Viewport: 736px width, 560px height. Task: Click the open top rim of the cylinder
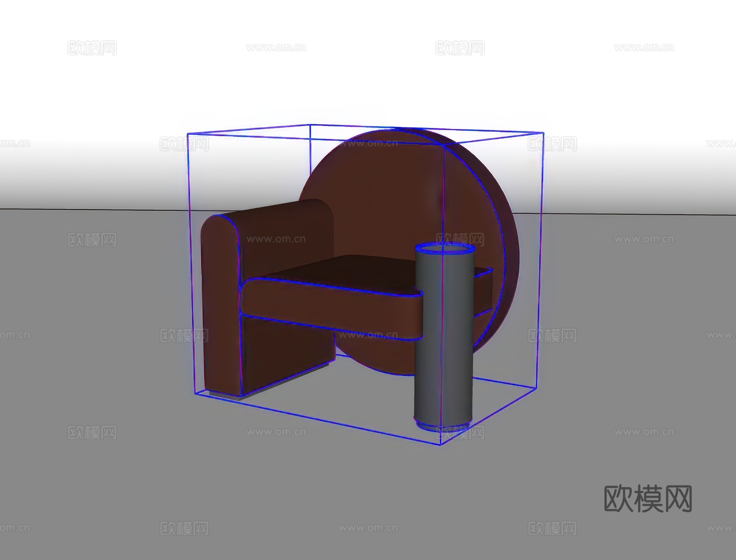444,248
